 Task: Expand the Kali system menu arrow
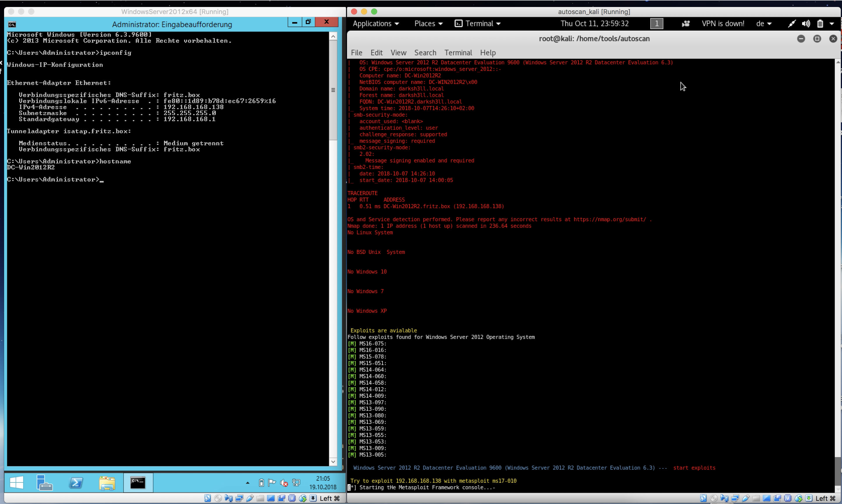point(832,23)
